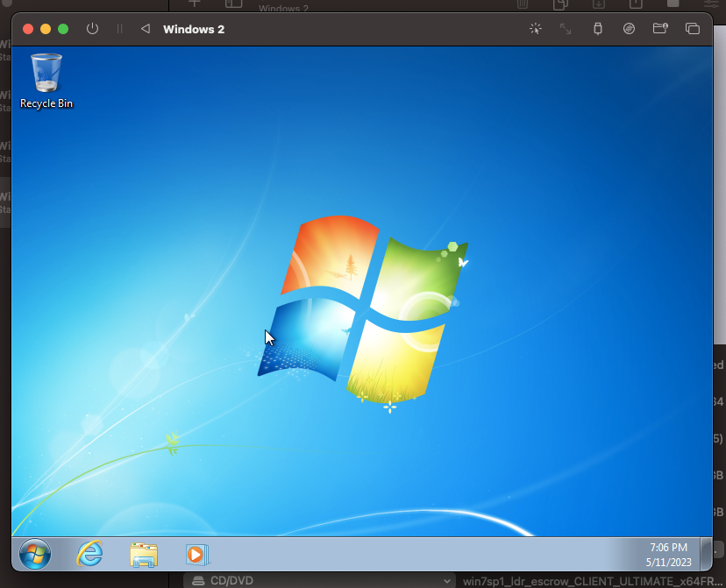This screenshot has width=726, height=588.
Task: Pause the Windows 2 virtual machine
Action: 119,29
